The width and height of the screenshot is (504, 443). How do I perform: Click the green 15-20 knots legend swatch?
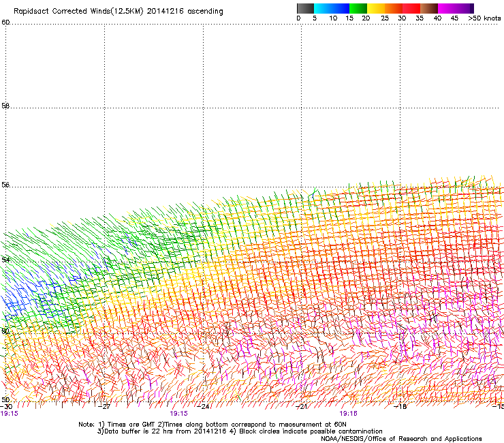click(x=358, y=8)
